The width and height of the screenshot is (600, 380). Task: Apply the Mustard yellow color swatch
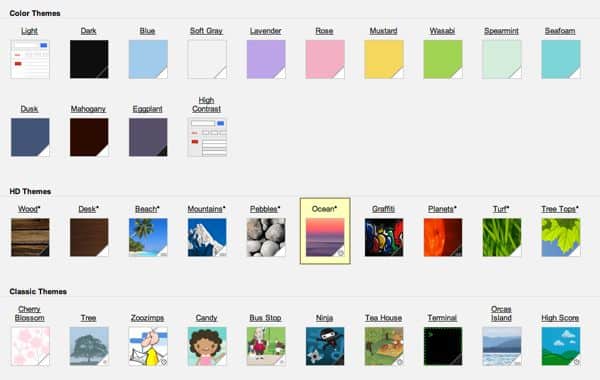pos(384,59)
